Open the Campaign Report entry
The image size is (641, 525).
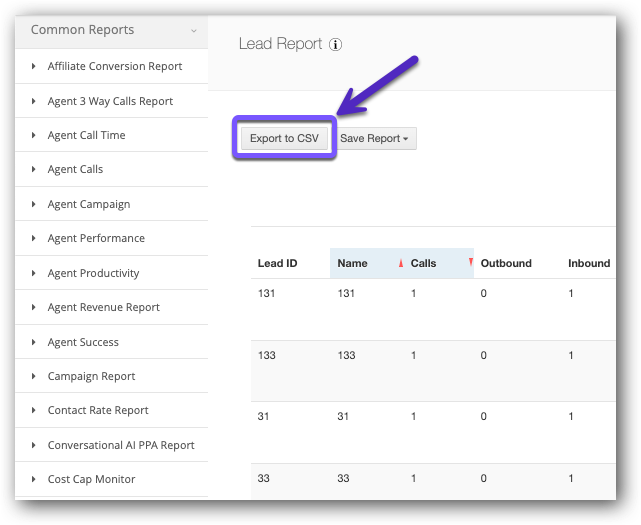91,376
